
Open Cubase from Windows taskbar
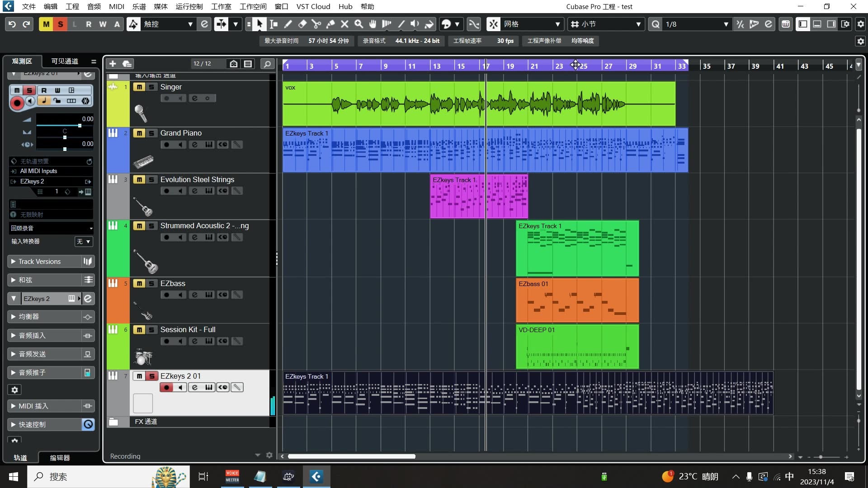point(316,477)
